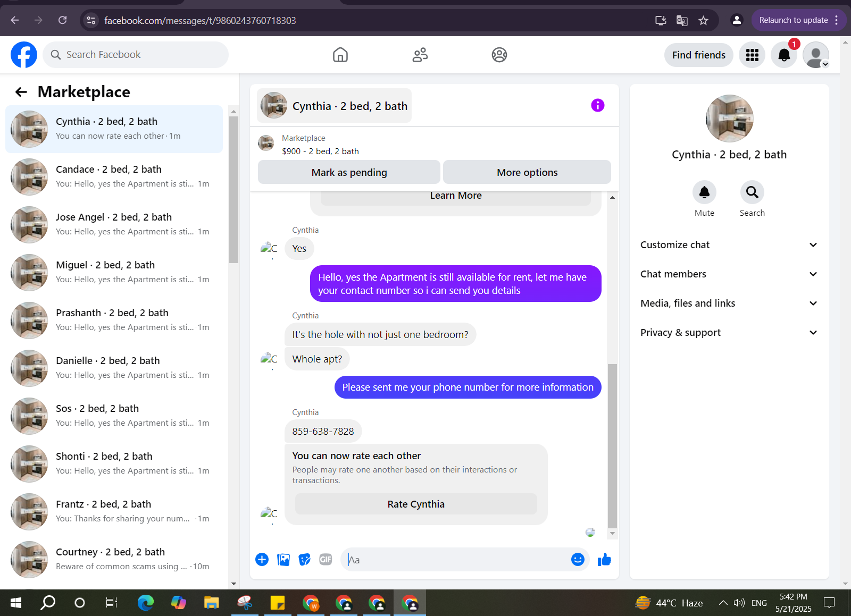Click down arrow of conversation list scrollbar

click(233, 584)
